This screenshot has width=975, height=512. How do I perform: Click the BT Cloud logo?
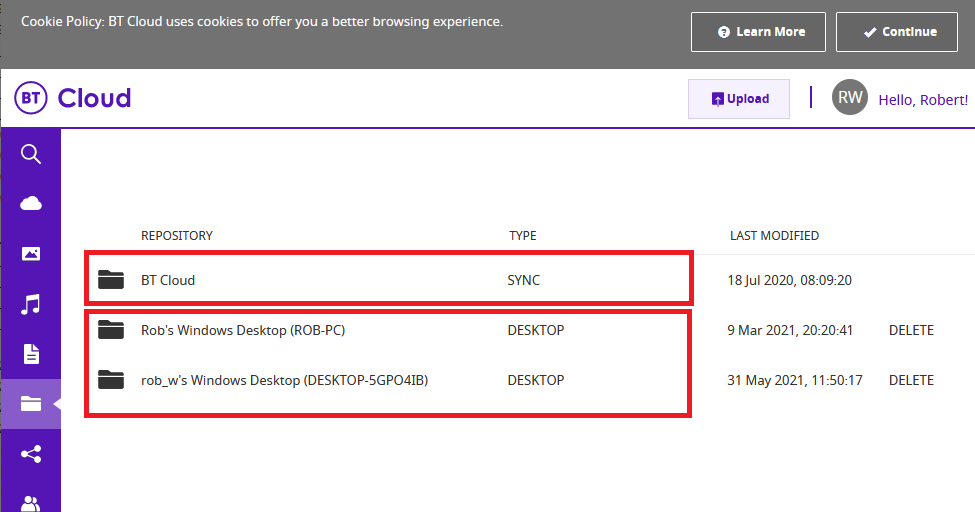(x=73, y=98)
